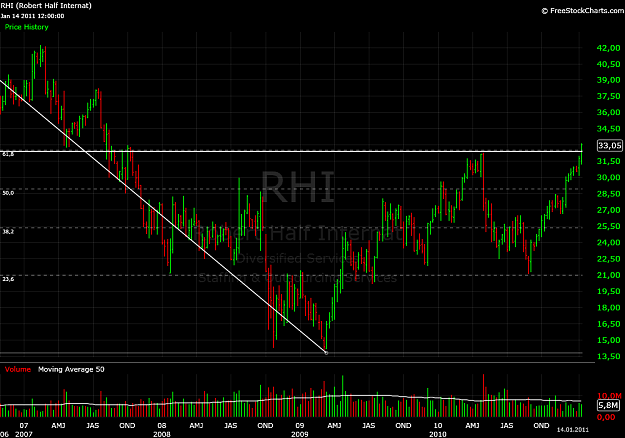This screenshot has width=625, height=438.
Task: Click the 21,00 price axis label
Action: pyautogui.click(x=608, y=275)
